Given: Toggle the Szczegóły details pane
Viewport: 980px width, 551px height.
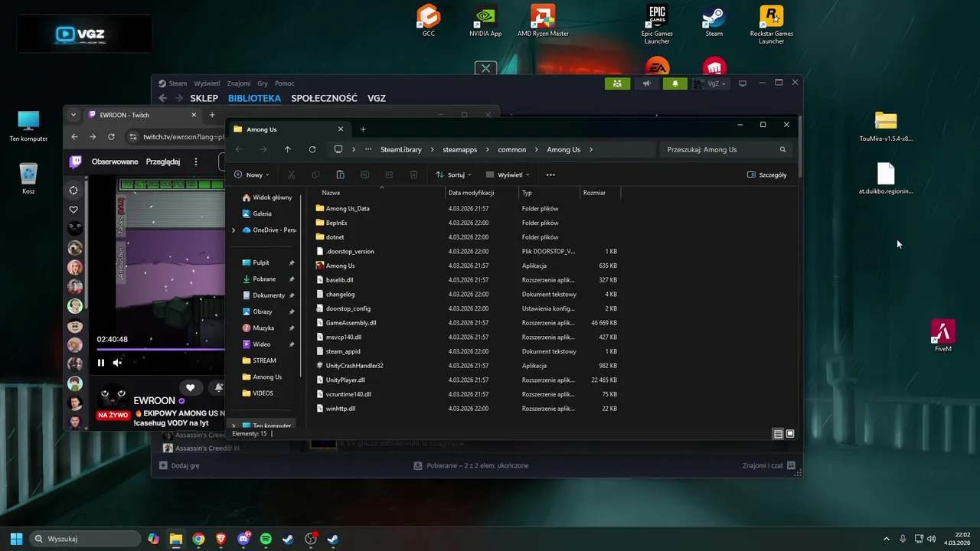Looking at the screenshot, I should click(x=766, y=174).
